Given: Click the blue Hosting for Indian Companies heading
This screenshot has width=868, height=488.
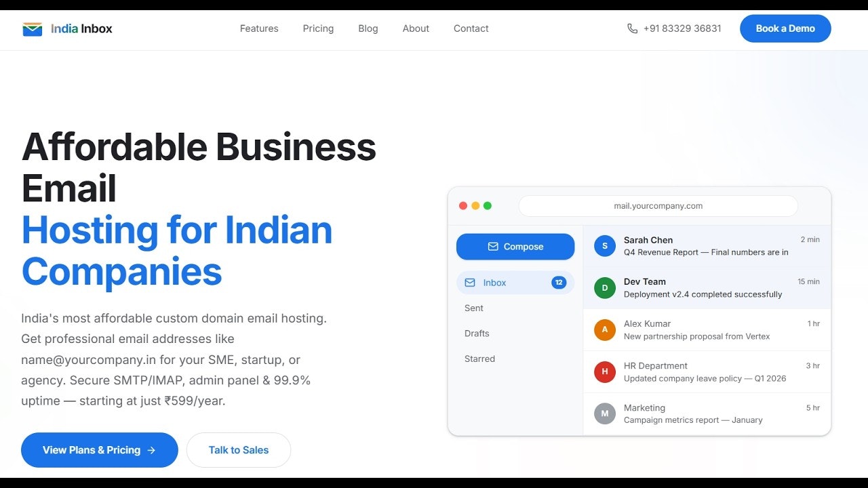Looking at the screenshot, I should click(177, 251).
